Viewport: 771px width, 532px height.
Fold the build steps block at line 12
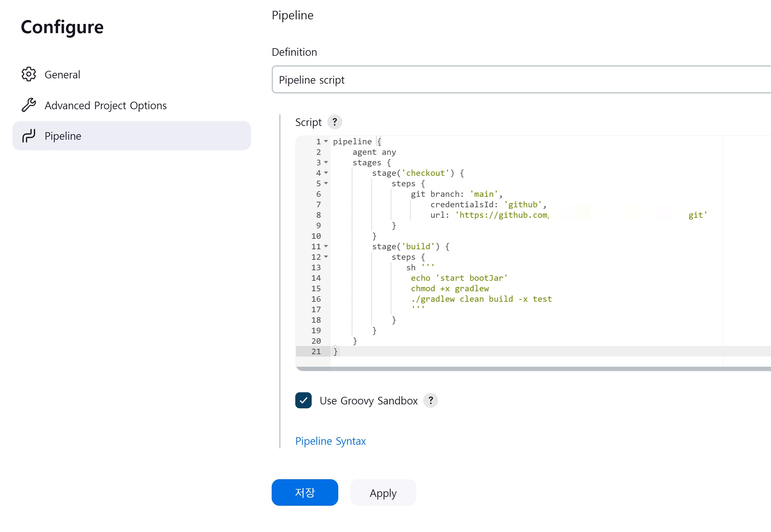(x=326, y=257)
